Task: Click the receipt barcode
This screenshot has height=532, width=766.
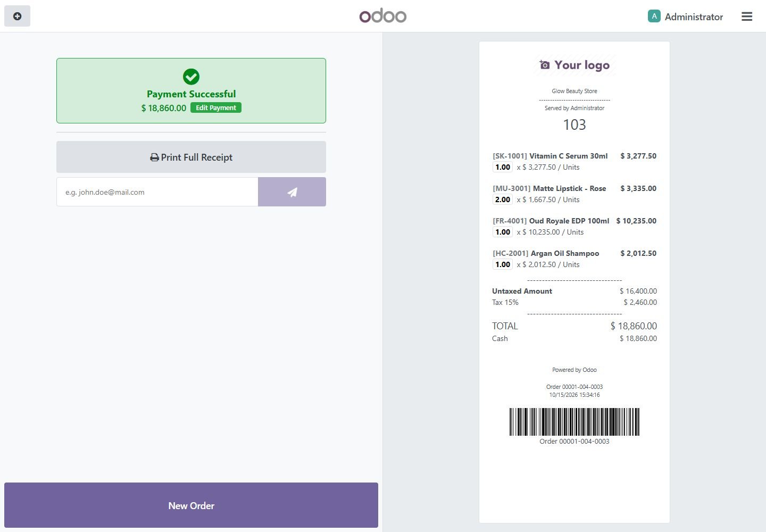Action: 574,422
